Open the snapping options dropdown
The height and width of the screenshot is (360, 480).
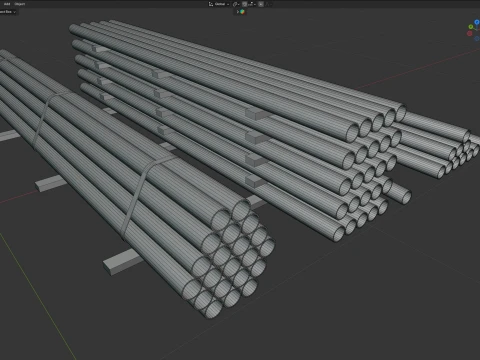252,4
